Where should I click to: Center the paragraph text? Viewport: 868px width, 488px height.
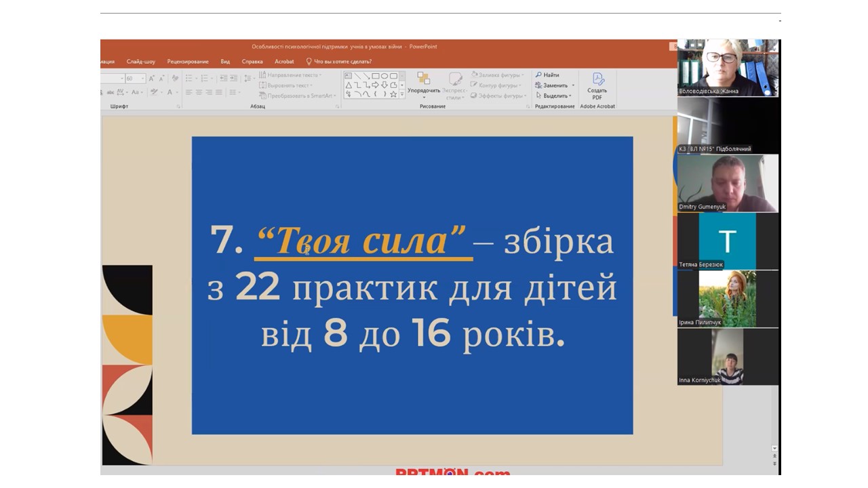click(x=199, y=92)
